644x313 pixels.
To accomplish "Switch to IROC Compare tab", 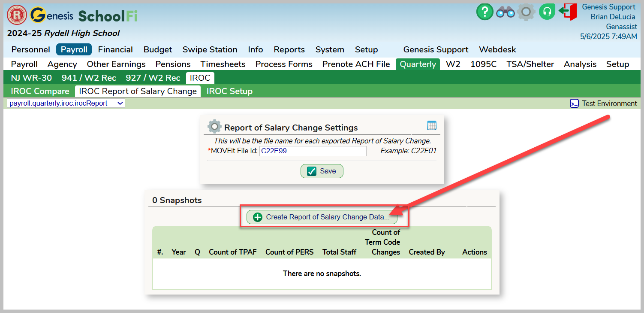I will coord(40,91).
